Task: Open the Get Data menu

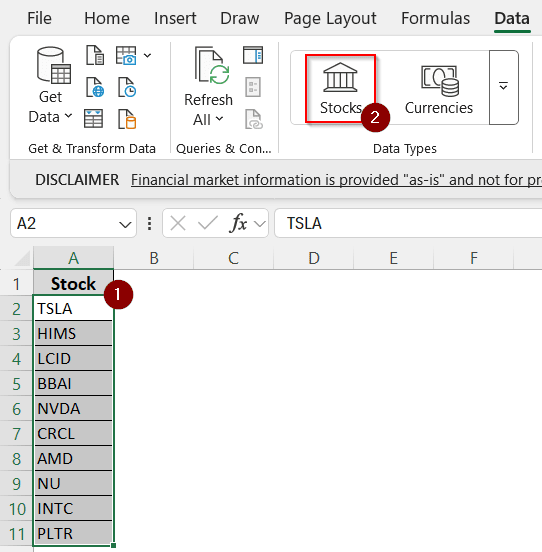Action: 51,86
